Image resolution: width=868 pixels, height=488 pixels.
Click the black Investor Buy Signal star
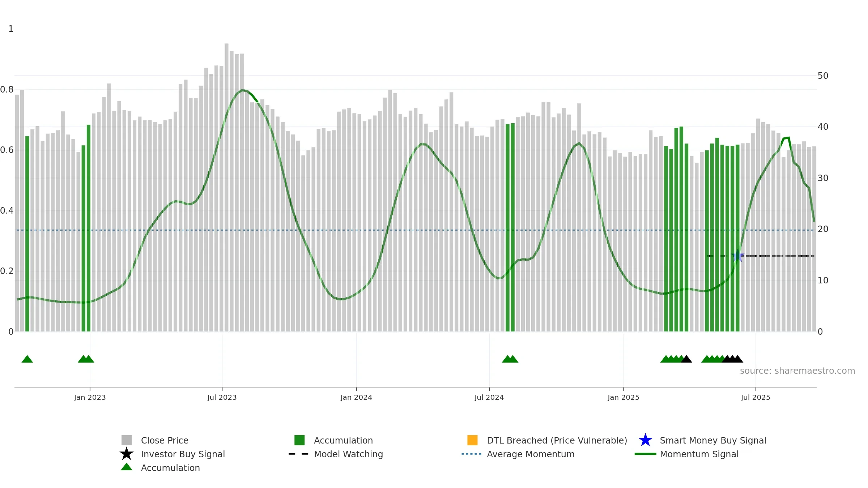(x=127, y=454)
